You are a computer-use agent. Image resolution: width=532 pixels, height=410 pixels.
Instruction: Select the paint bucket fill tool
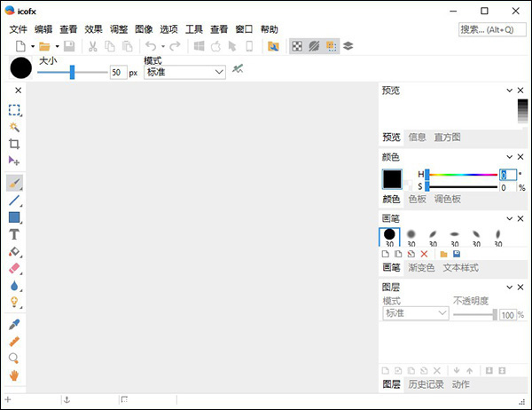pos(14,252)
